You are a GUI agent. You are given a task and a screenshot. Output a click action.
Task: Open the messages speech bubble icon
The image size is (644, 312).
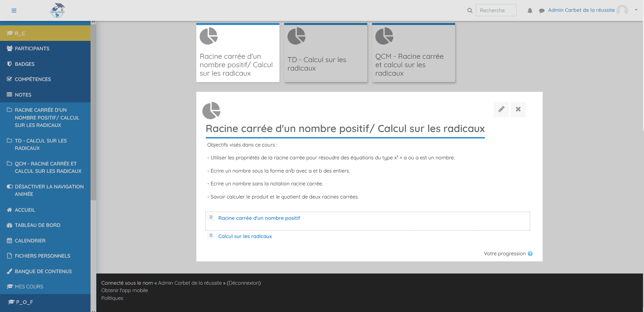point(542,11)
